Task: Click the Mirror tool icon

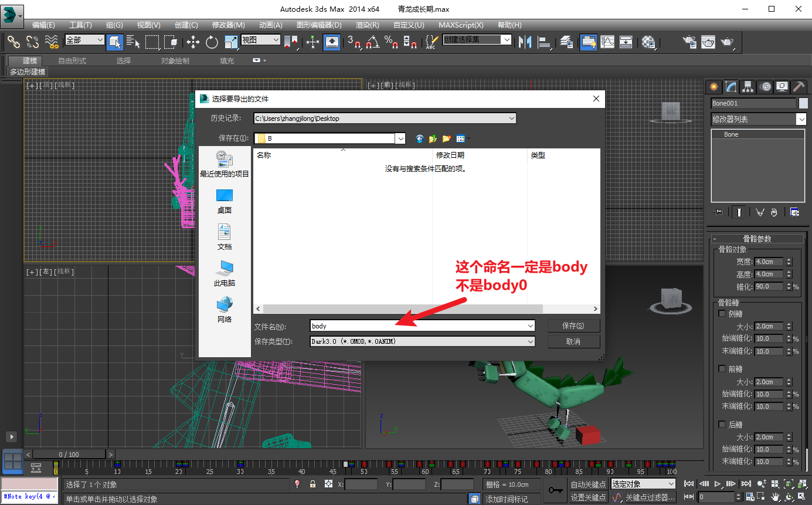Action: click(x=525, y=42)
